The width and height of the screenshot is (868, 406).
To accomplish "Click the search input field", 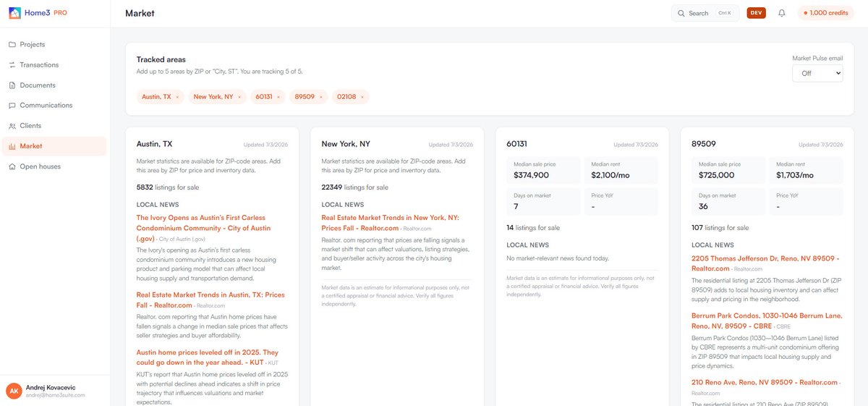I will click(705, 13).
